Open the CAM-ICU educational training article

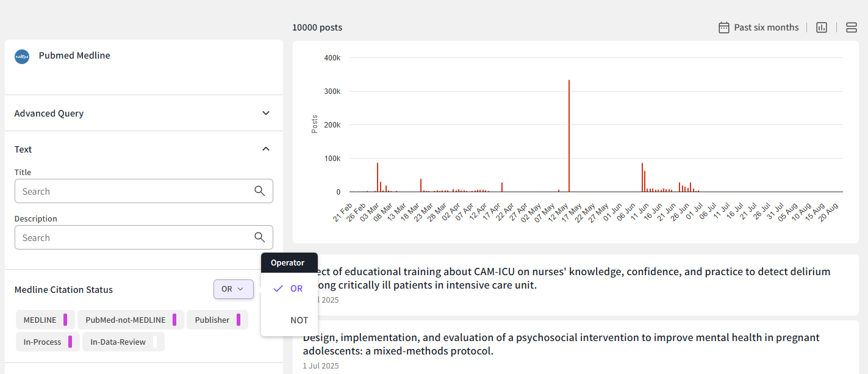(x=567, y=278)
